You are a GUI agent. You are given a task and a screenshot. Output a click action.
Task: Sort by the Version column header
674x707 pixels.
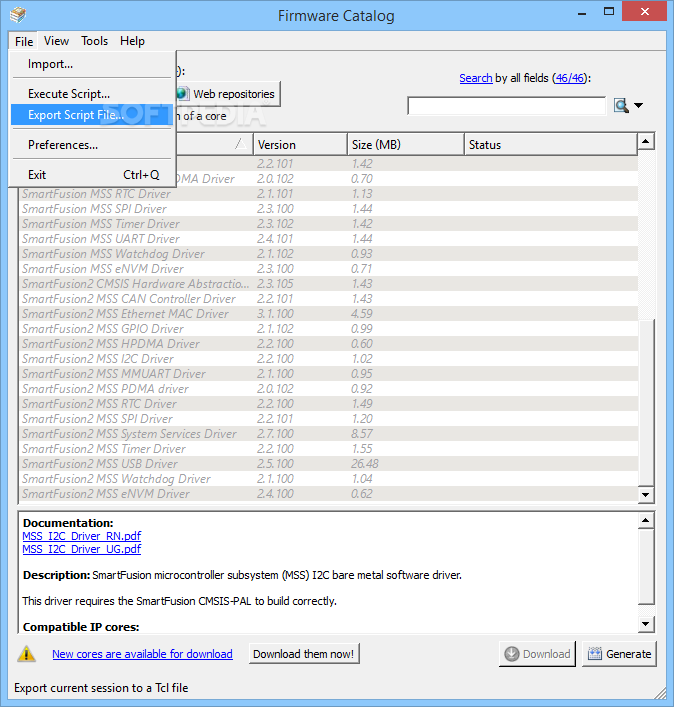point(300,145)
